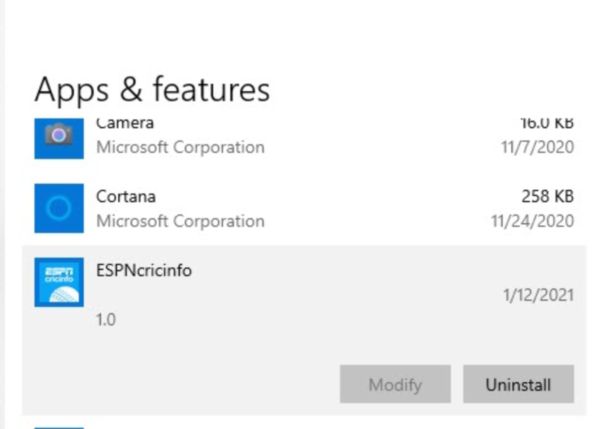Click Cortana's install date 11/24/2020

pyautogui.click(x=532, y=221)
